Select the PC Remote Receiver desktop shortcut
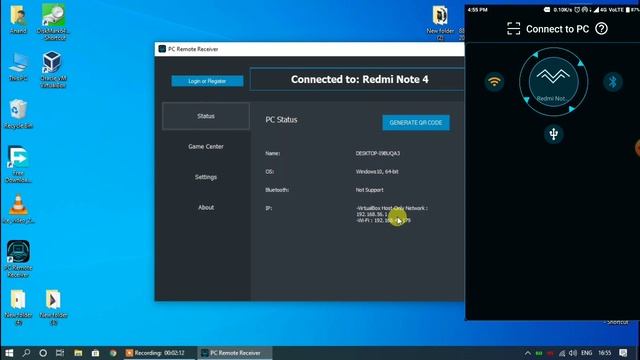The height and width of the screenshot is (360, 640). (18, 259)
